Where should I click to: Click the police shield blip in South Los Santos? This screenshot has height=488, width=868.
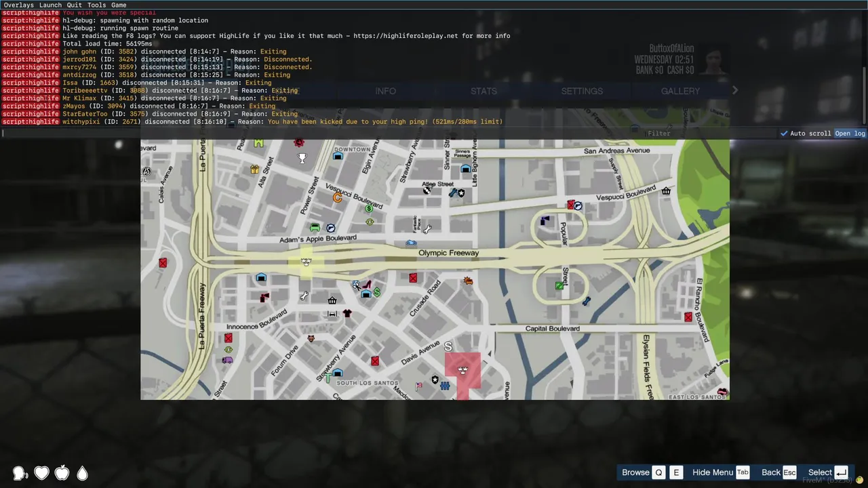coord(435,380)
